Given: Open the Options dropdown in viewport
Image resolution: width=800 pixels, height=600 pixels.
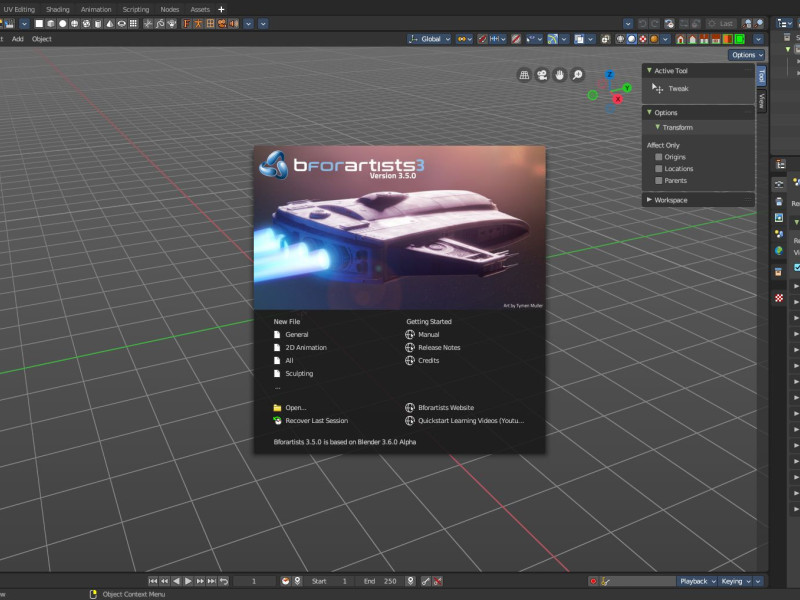Looking at the screenshot, I should [747, 55].
